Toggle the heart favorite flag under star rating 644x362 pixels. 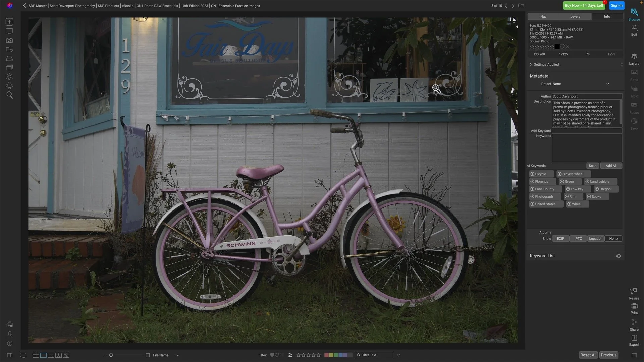[x=562, y=47]
